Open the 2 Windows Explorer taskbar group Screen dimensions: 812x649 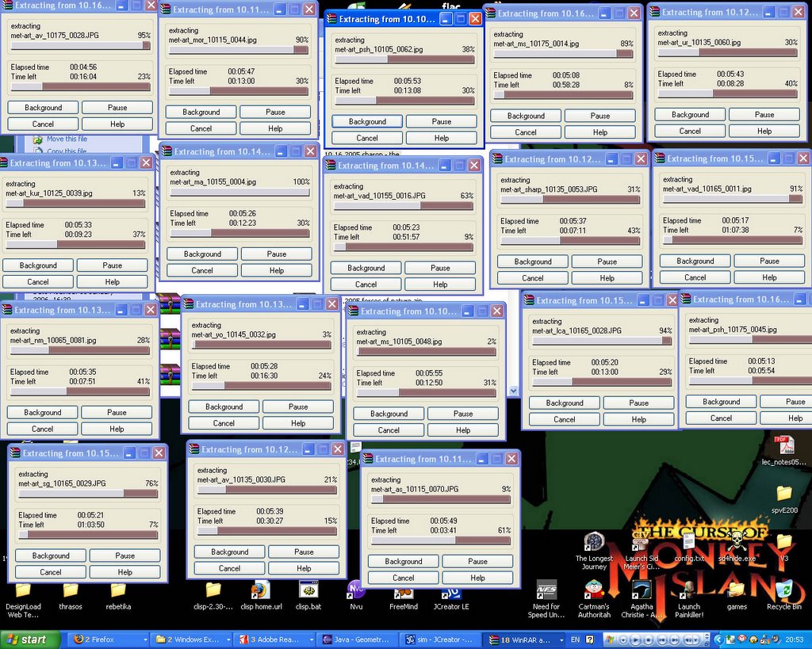(x=193, y=639)
